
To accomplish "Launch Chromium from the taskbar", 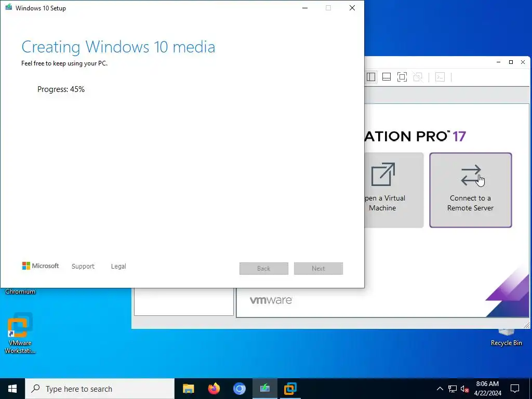I will click(x=239, y=389).
